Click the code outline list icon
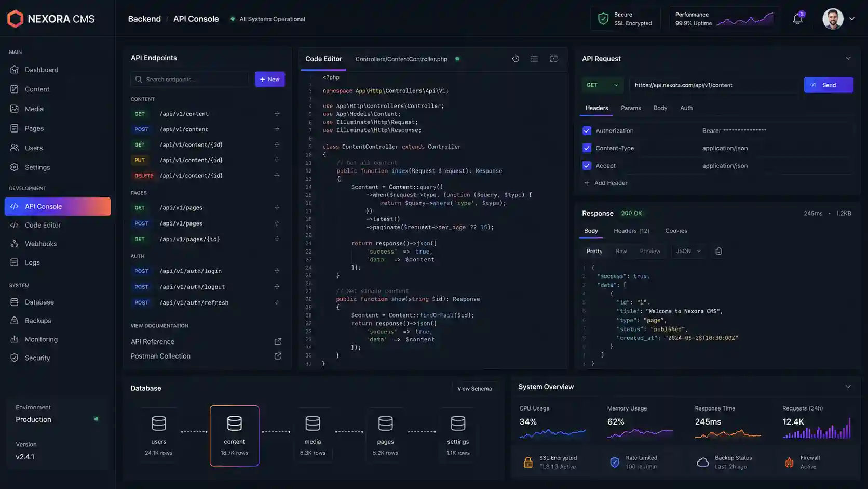Viewport: 868px width, 489px height. point(534,59)
